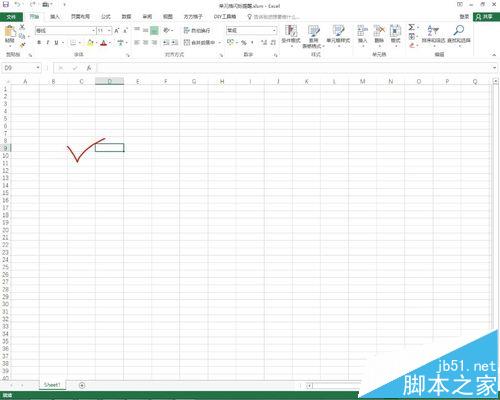Viewport: 500px width, 400px height.
Task: Click the Format Painter brush icon
Action: click(x=22, y=44)
